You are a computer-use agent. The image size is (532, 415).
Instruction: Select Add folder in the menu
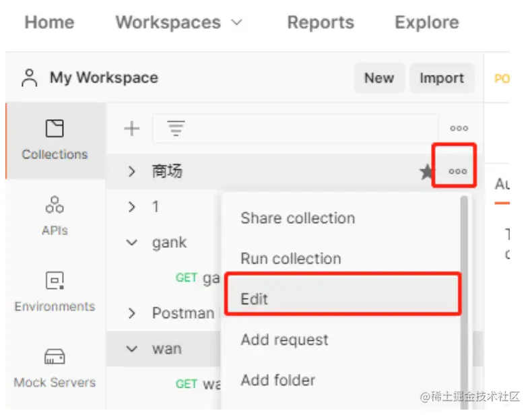[278, 380]
